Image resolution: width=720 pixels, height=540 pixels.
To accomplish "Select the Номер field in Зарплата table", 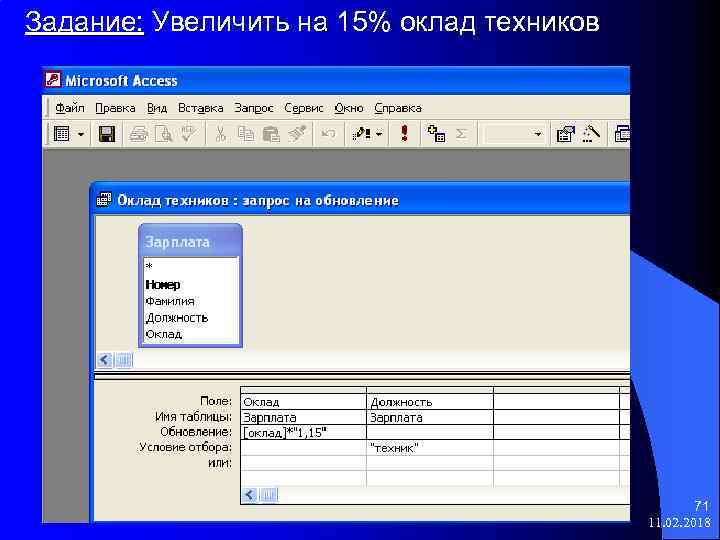I will pos(191,285).
